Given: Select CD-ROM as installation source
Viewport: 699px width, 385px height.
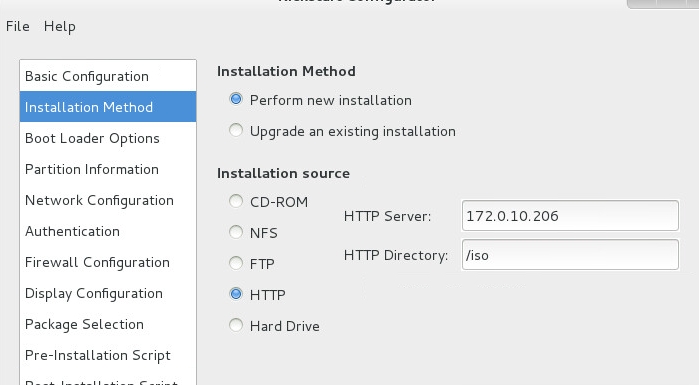Looking at the screenshot, I should click(x=236, y=201).
